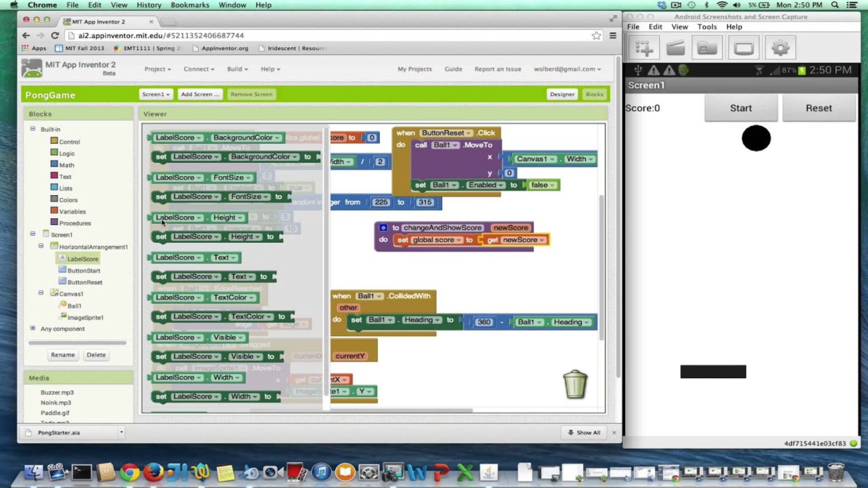Select the MIT App Inventor 2 browser tab
Image resolution: width=868 pixels, height=488 pixels.
pos(107,22)
